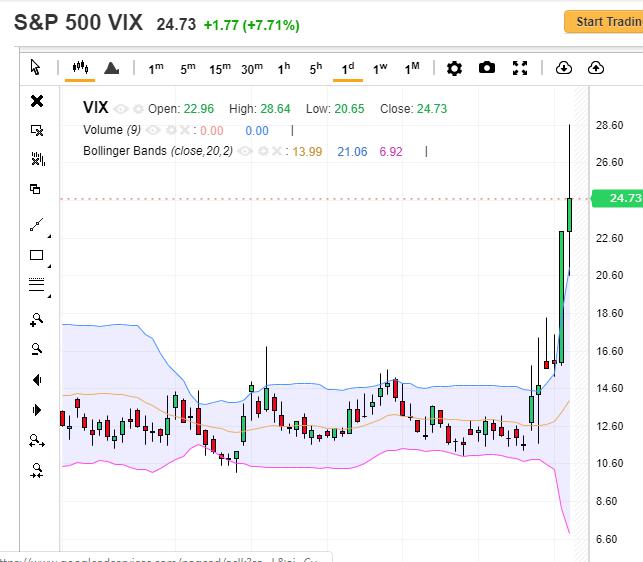Switch to candlestick chart type
Screen dimensions: 643x562
pos(80,67)
